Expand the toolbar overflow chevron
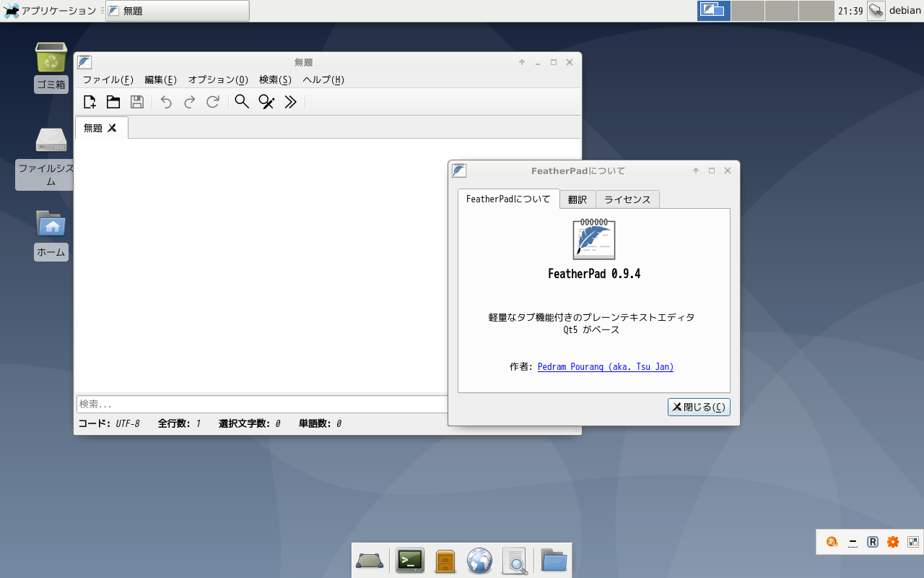This screenshot has width=924, height=578. [x=290, y=102]
